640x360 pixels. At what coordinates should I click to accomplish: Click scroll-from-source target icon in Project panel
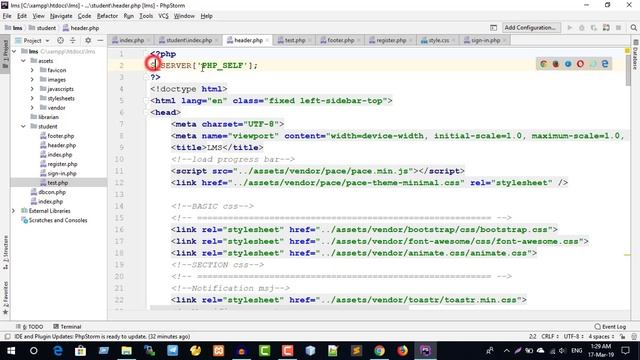click(60, 40)
